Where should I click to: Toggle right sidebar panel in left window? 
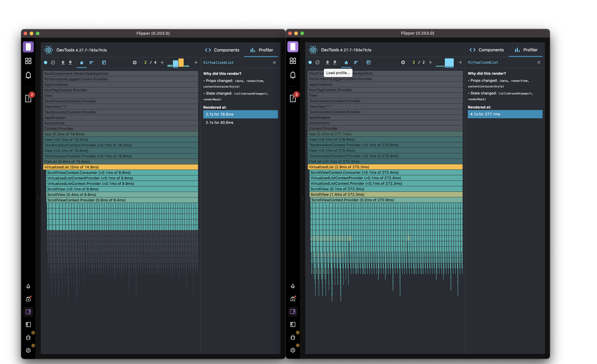pos(28,312)
